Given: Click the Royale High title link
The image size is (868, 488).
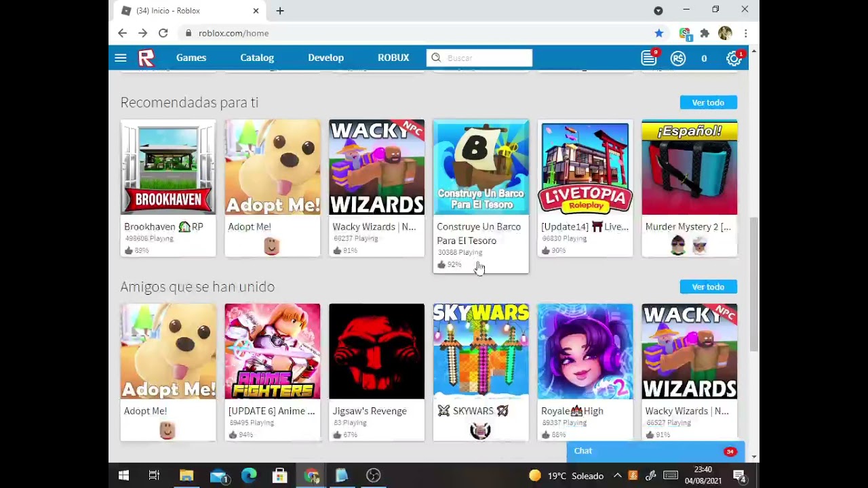Looking at the screenshot, I should pos(572,411).
